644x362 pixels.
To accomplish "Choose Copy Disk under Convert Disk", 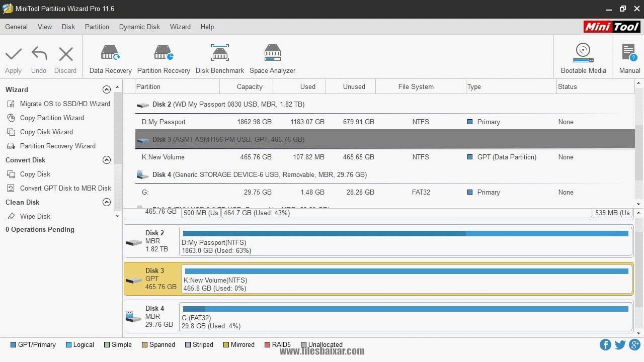I will tap(35, 174).
